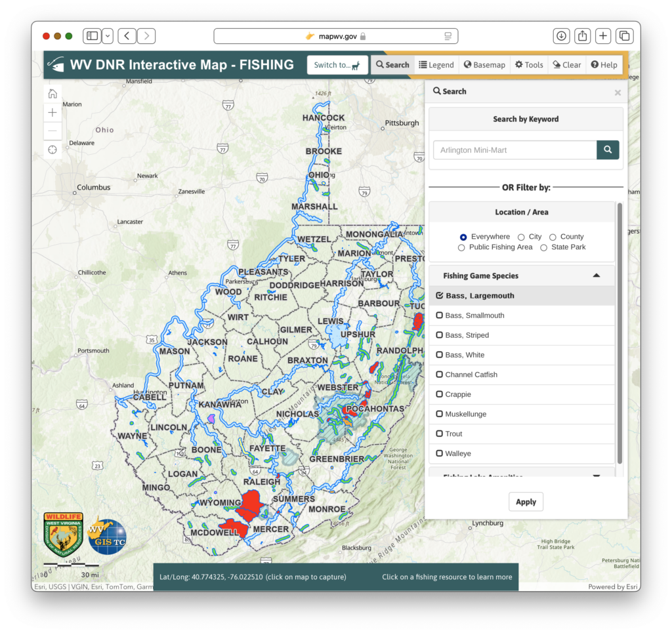Click the home default extent icon

[52, 92]
